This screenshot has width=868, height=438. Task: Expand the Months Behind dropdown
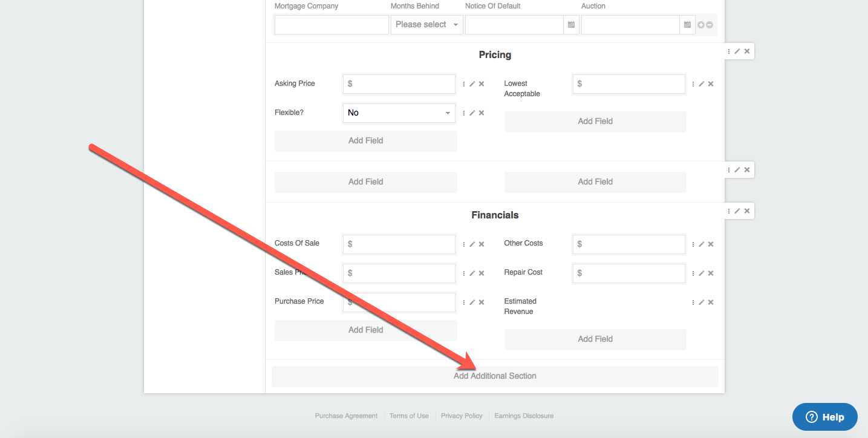tap(426, 25)
